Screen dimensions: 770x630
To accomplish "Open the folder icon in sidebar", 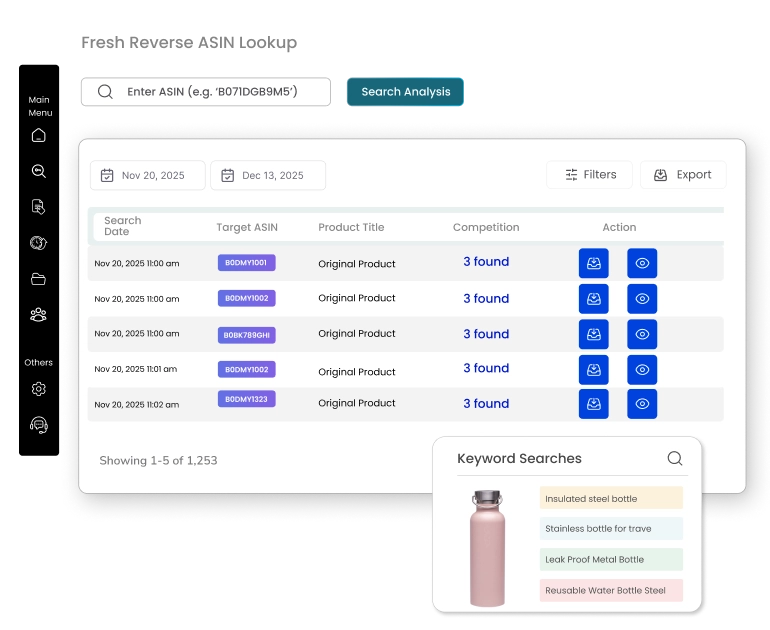I will [39, 279].
